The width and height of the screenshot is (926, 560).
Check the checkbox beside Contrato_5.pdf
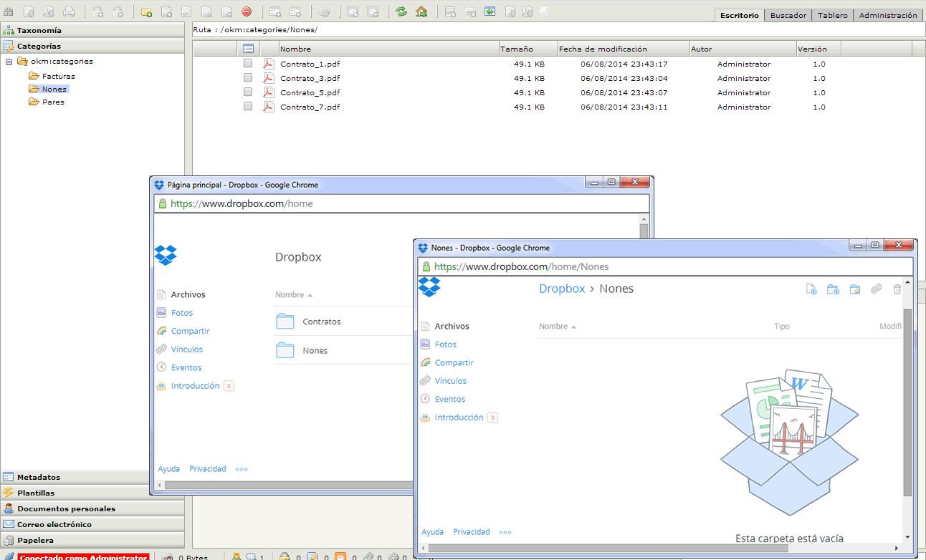(248, 92)
